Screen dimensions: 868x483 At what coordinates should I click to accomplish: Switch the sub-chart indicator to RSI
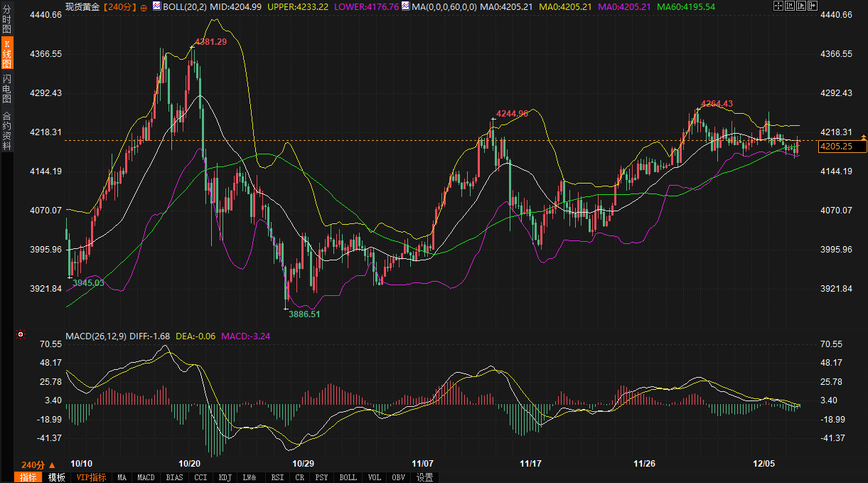pyautogui.click(x=277, y=477)
